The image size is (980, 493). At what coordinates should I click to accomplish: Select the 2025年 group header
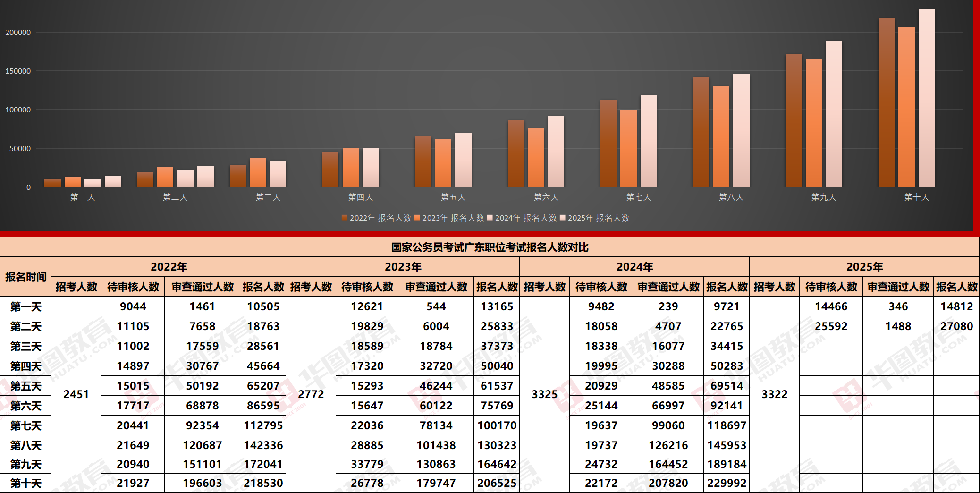point(864,267)
